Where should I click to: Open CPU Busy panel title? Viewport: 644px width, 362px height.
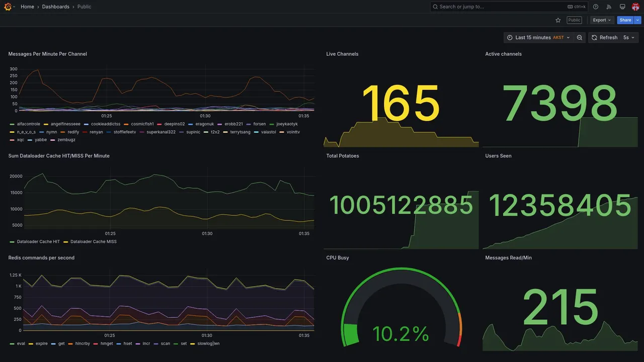click(338, 258)
